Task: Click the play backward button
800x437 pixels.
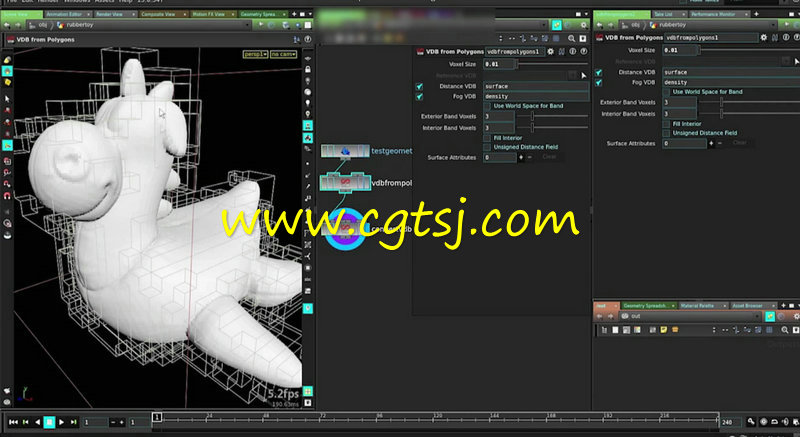Action: click(x=37, y=422)
